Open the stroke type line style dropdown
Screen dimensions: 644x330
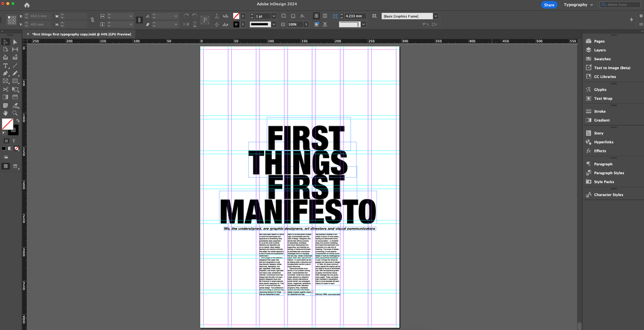pos(274,24)
